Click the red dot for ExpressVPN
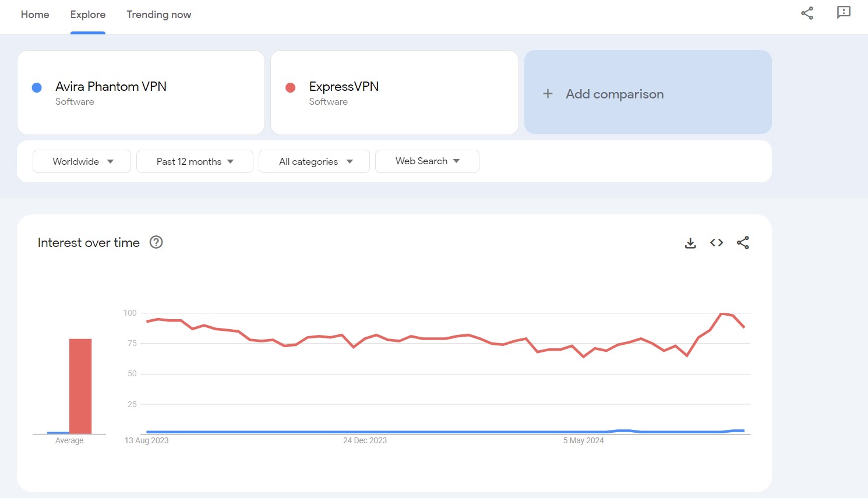The image size is (868, 498). [290, 87]
